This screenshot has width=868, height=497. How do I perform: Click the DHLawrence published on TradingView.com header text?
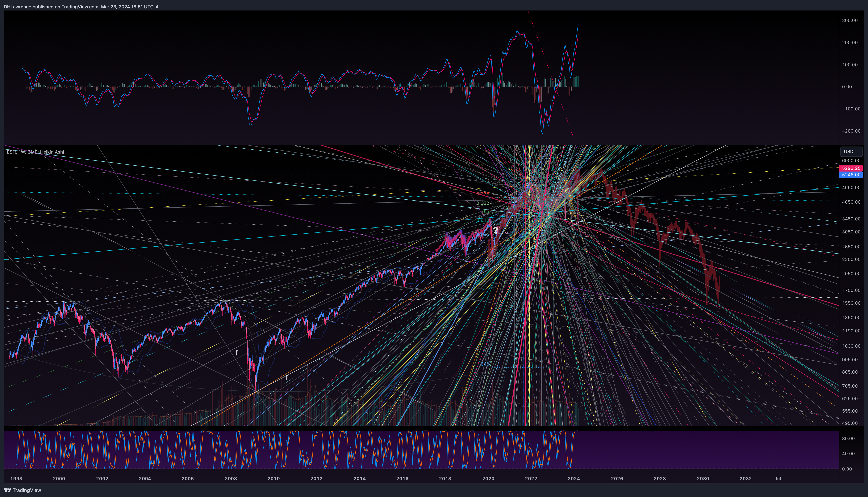(81, 6)
